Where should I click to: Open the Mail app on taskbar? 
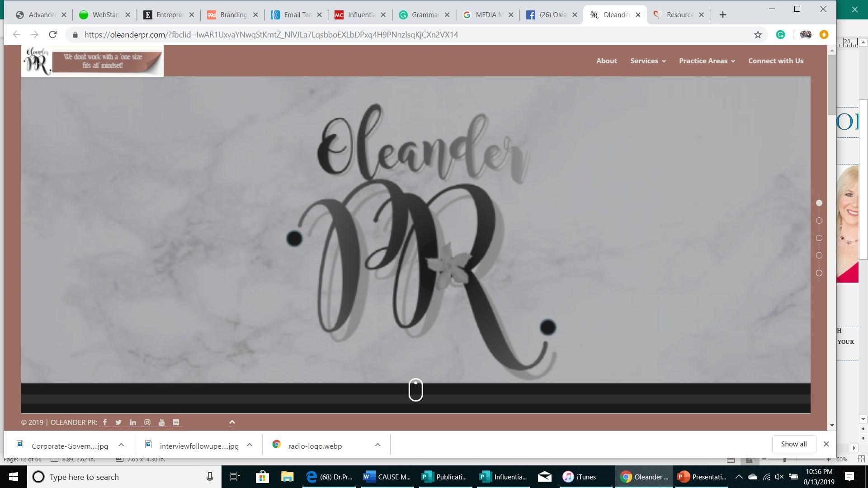pos(545,477)
